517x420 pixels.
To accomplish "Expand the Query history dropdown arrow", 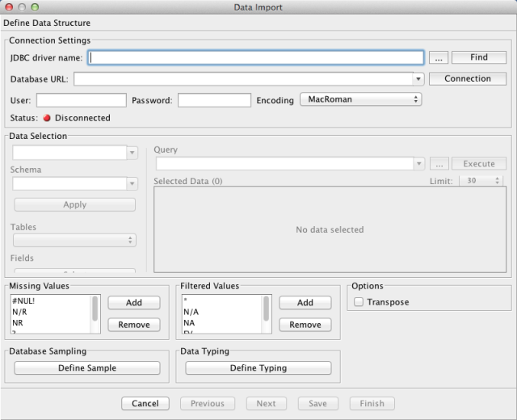I will point(419,164).
